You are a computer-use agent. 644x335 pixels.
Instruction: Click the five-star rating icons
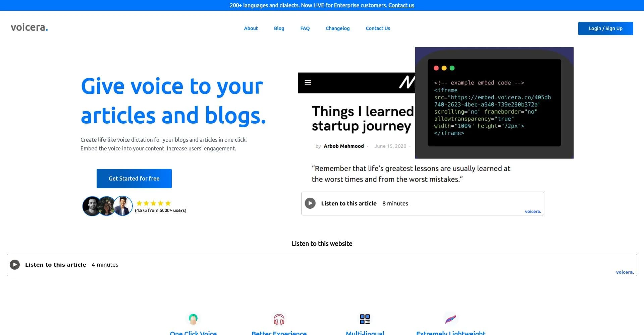pos(154,203)
